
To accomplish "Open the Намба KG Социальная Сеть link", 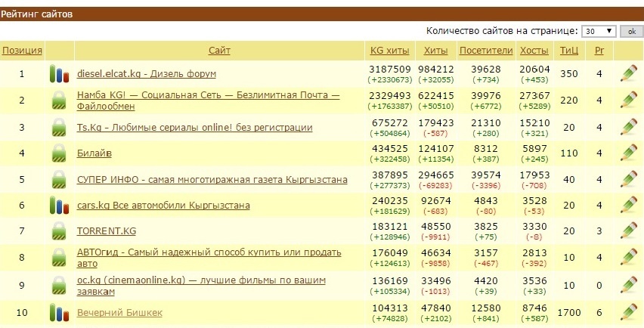I will click(x=208, y=101).
